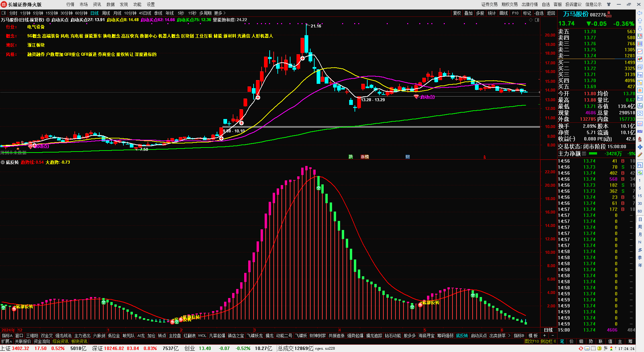Click the skin/theme shirt icon
644x352 pixels.
point(609,4)
